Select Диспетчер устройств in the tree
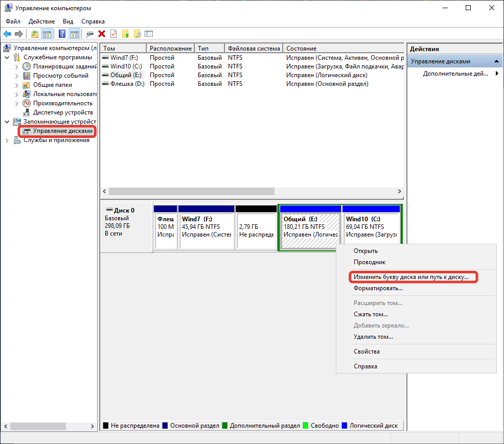This screenshot has height=444, width=504. coord(62,112)
